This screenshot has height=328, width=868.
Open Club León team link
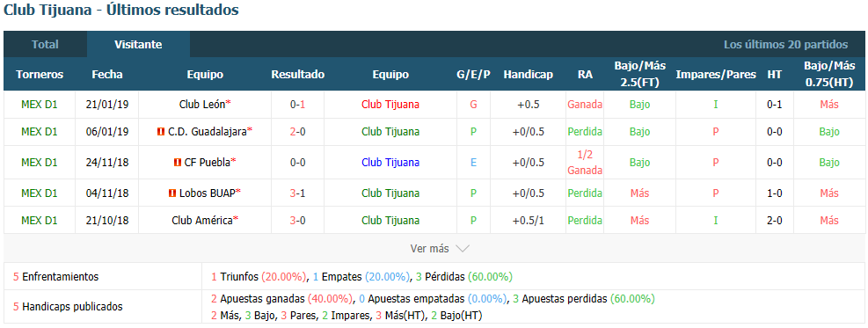[x=202, y=104]
